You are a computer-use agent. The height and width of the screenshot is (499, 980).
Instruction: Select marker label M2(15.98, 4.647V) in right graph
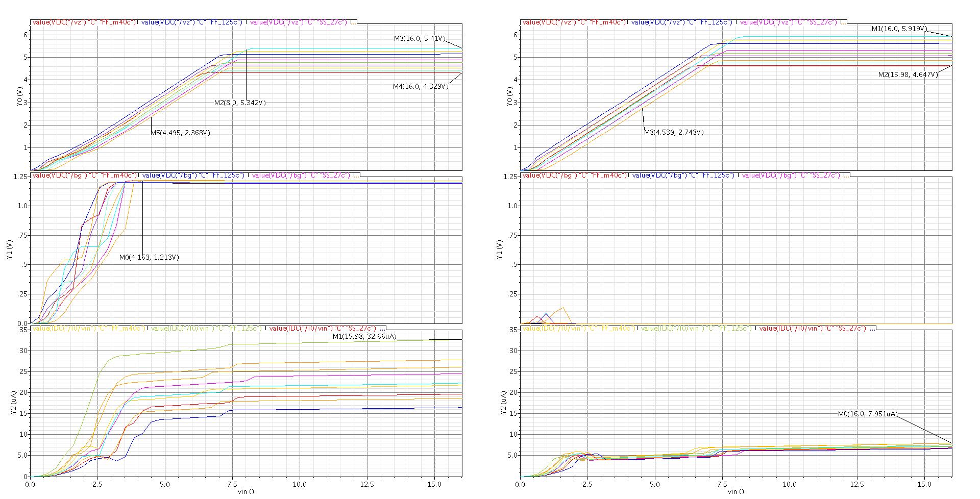(x=908, y=74)
